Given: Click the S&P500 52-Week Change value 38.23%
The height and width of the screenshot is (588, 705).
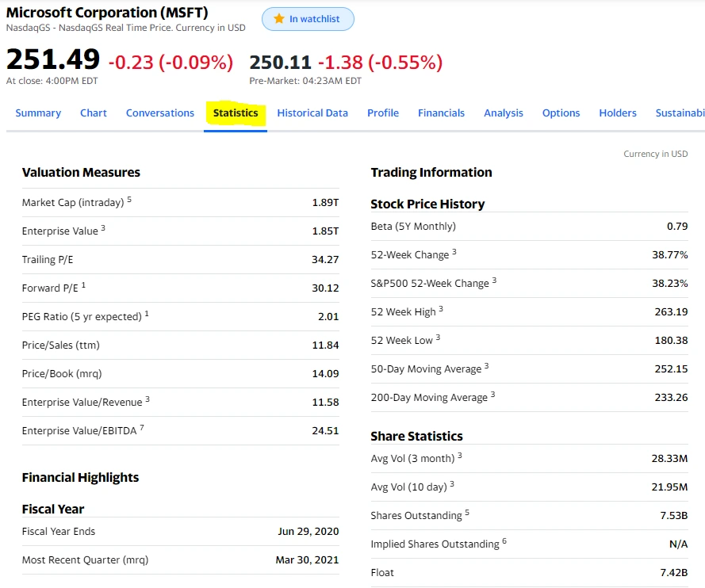Looking at the screenshot, I should pyautogui.click(x=670, y=284).
